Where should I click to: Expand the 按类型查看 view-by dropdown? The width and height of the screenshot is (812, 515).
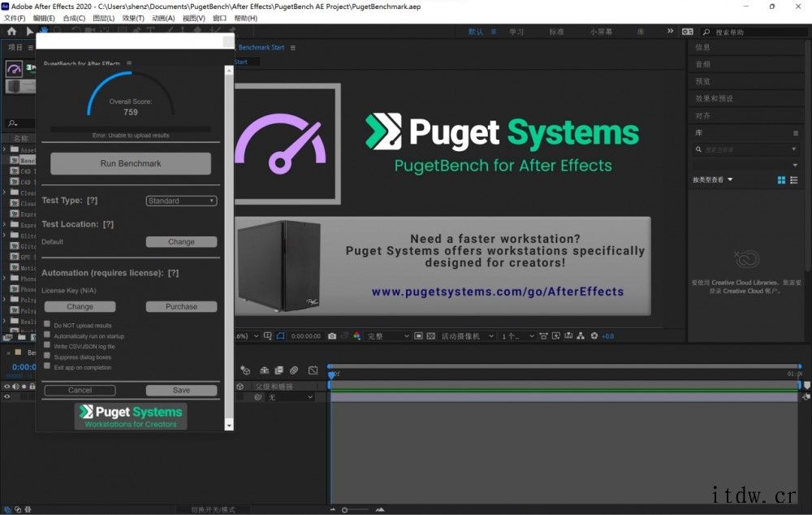pos(713,180)
